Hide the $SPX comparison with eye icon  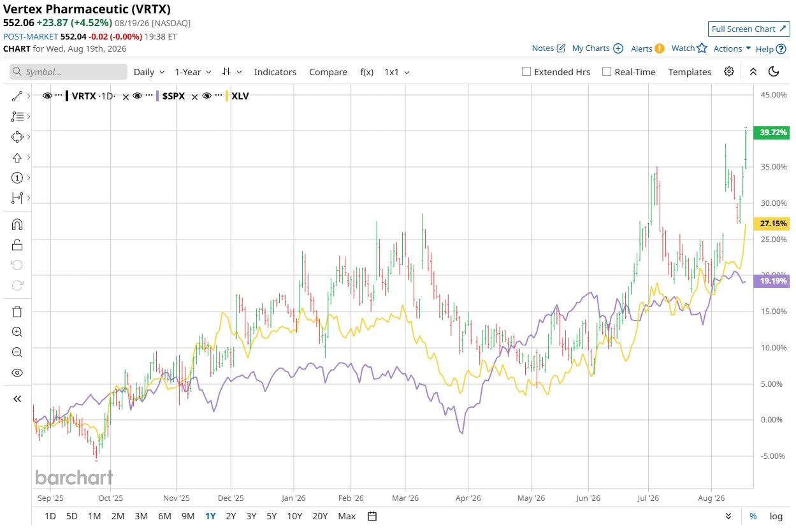click(x=137, y=96)
